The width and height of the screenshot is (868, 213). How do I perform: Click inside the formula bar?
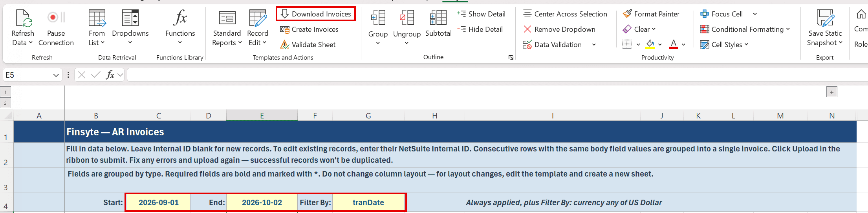tap(497, 75)
